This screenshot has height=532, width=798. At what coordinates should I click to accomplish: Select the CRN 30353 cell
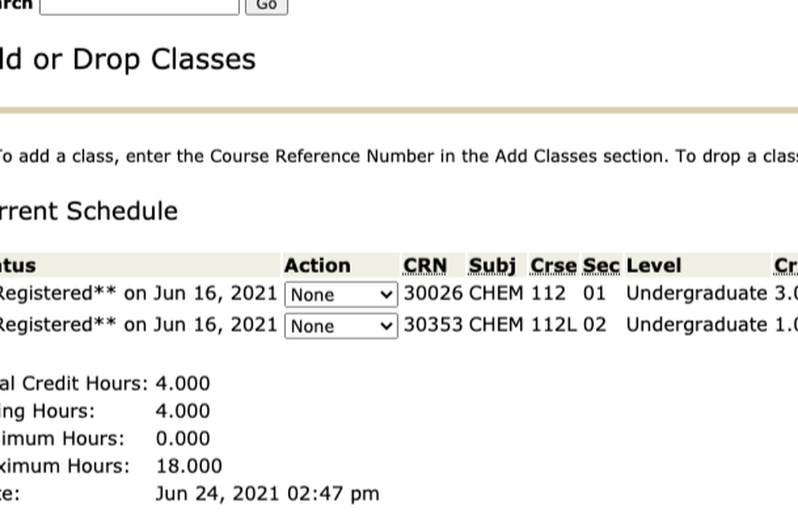click(433, 325)
